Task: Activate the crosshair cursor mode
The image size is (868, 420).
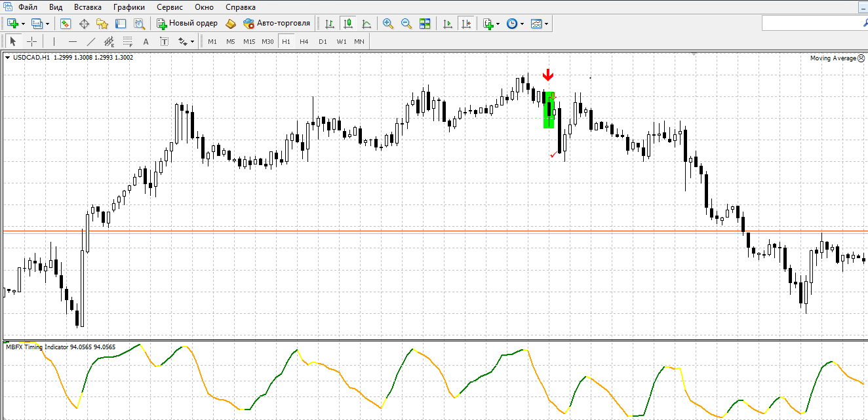Action: click(31, 41)
